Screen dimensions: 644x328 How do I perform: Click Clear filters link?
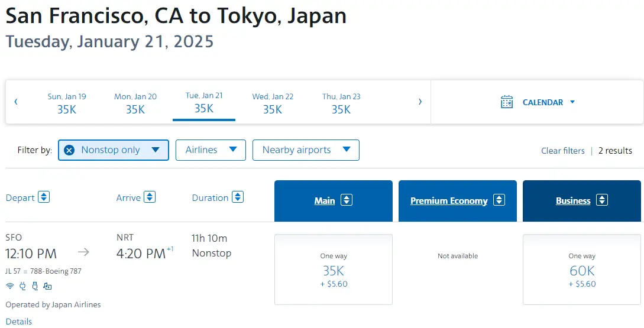pos(562,151)
